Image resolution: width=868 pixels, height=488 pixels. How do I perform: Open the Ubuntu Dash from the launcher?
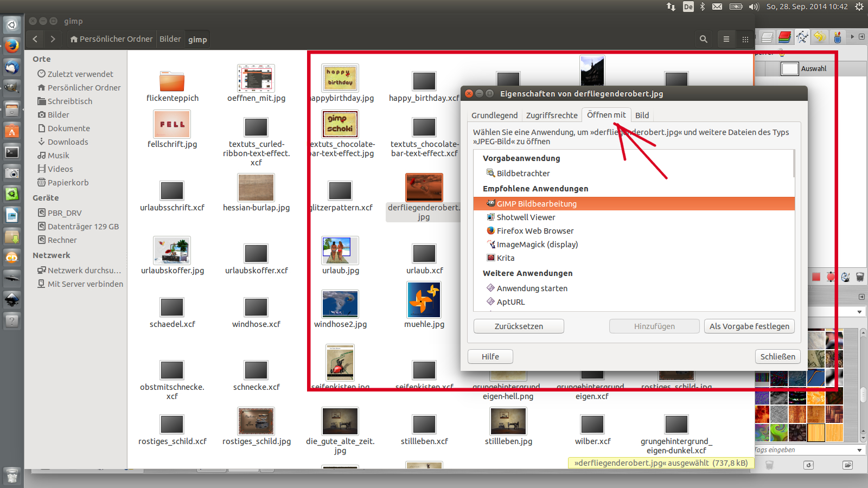coord(12,25)
